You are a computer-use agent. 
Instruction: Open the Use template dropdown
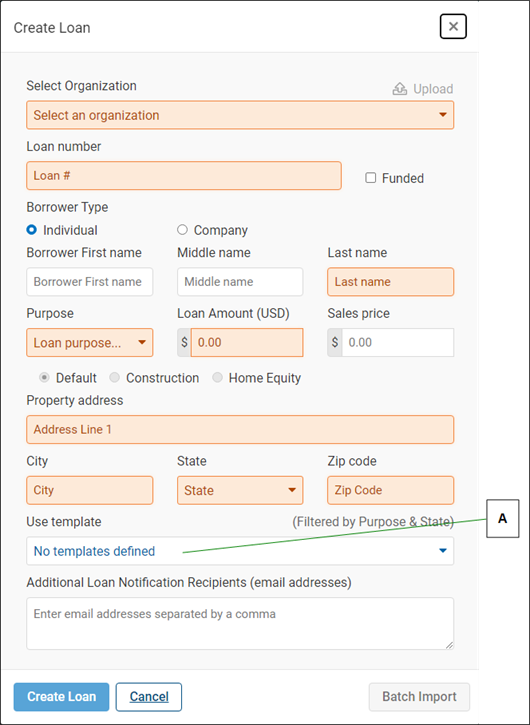coord(240,551)
